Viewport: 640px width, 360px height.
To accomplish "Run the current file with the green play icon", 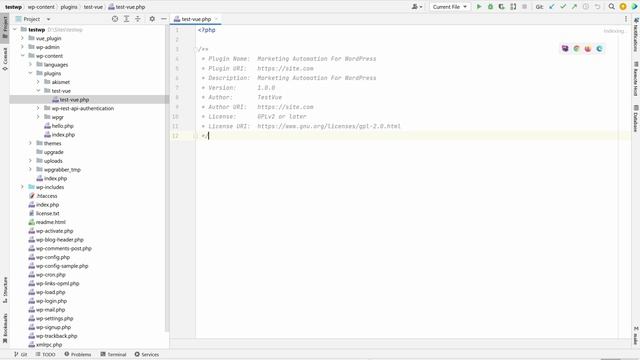I will click(x=479, y=7).
